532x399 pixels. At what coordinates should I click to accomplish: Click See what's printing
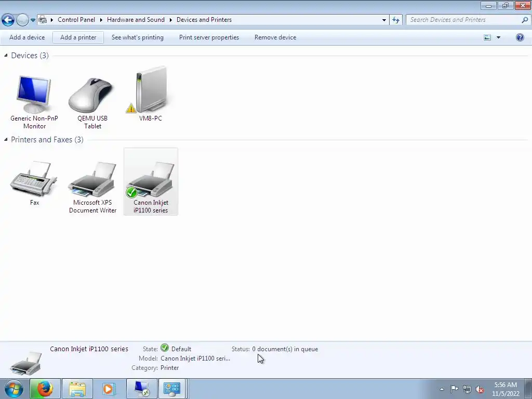coord(137,37)
